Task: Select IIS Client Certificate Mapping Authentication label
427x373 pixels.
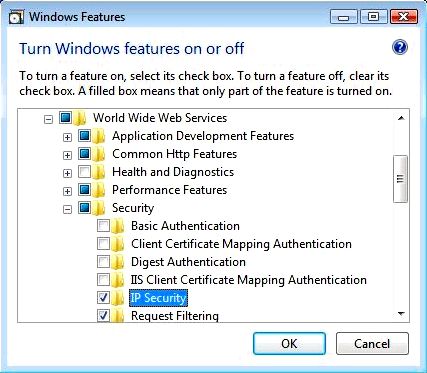Action: [x=249, y=280]
